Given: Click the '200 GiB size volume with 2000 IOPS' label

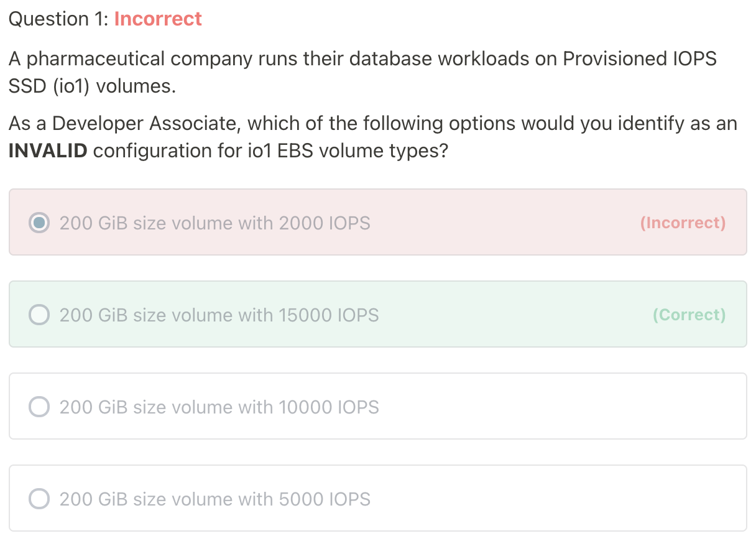Looking at the screenshot, I should point(214,223).
